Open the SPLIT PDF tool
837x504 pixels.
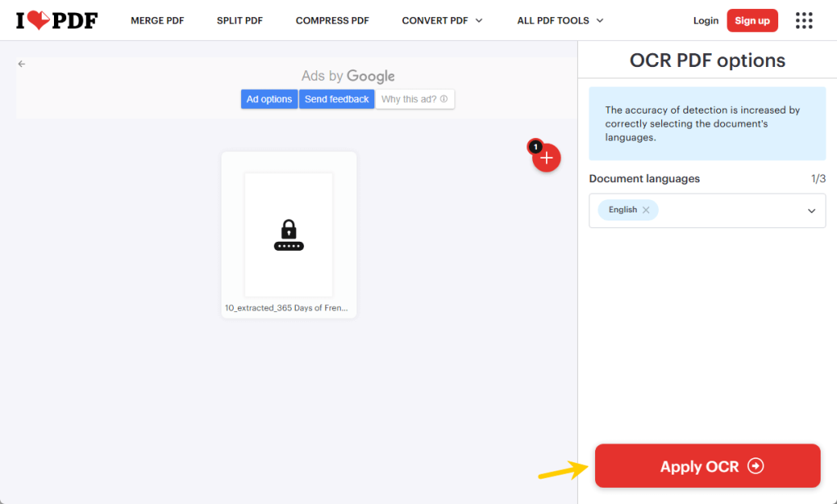[239, 20]
